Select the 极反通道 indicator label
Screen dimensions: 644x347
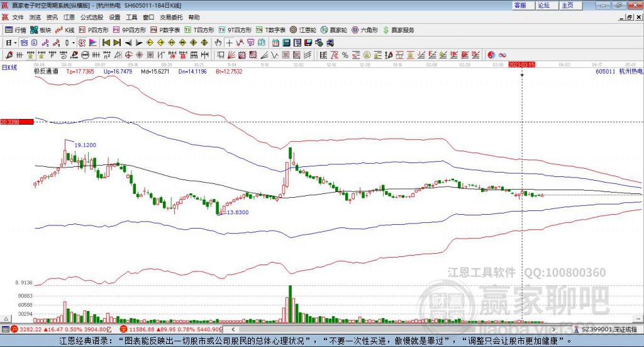click(x=46, y=71)
